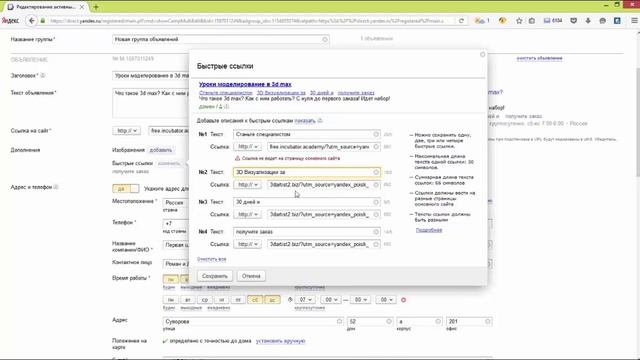Open a new browser tab with the plus
The image size is (640, 360).
[x=96, y=7]
